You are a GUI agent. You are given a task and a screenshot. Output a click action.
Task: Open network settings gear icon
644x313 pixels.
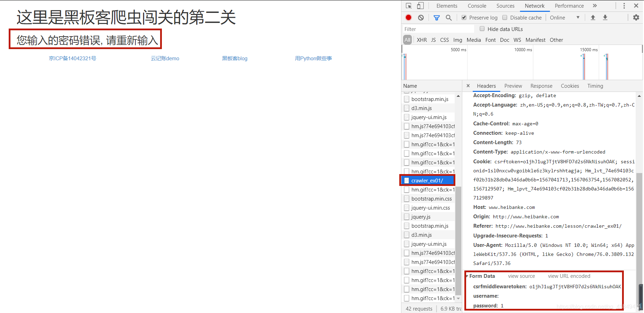click(636, 17)
